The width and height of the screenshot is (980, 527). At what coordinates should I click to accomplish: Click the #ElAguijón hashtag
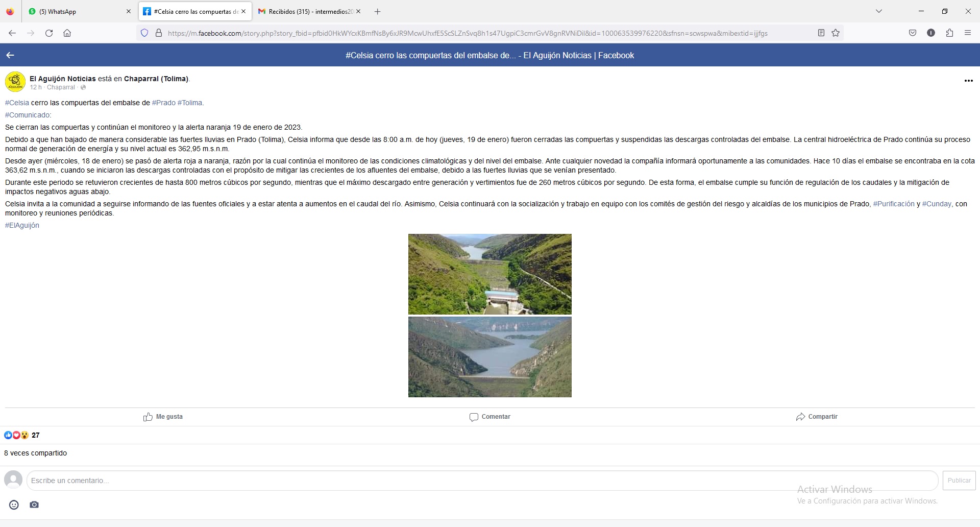point(22,225)
